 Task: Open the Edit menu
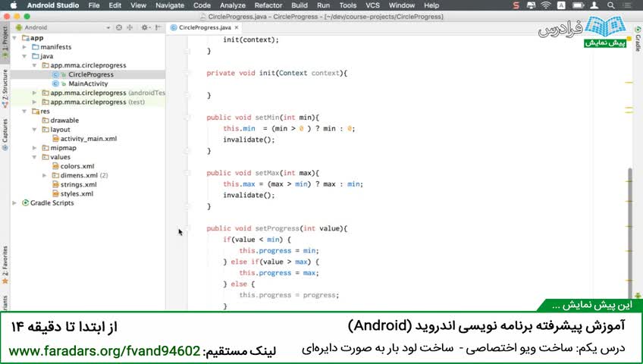[x=114, y=5]
